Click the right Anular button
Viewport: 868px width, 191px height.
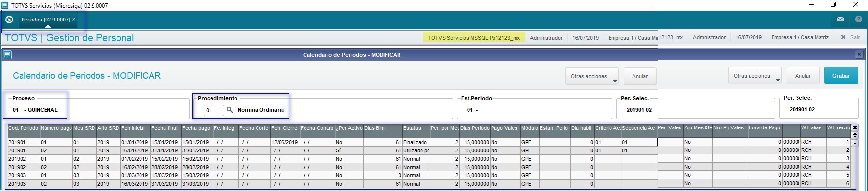(x=802, y=76)
